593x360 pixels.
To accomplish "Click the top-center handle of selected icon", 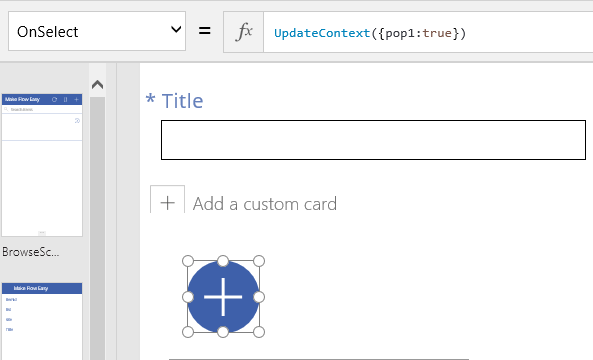I will point(223,261).
